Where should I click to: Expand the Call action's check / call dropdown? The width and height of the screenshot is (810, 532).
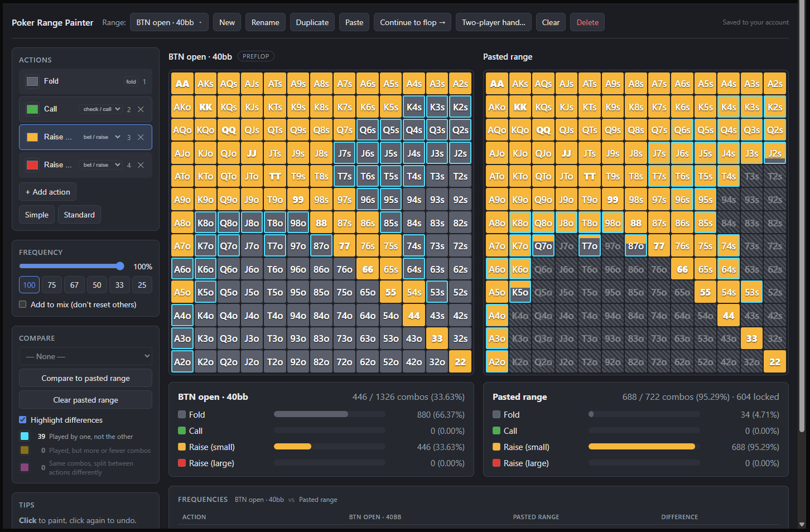102,109
